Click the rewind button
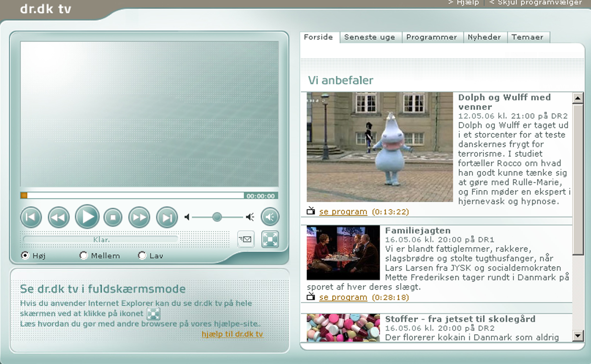Viewport: 591px width, 364px height. tap(58, 217)
